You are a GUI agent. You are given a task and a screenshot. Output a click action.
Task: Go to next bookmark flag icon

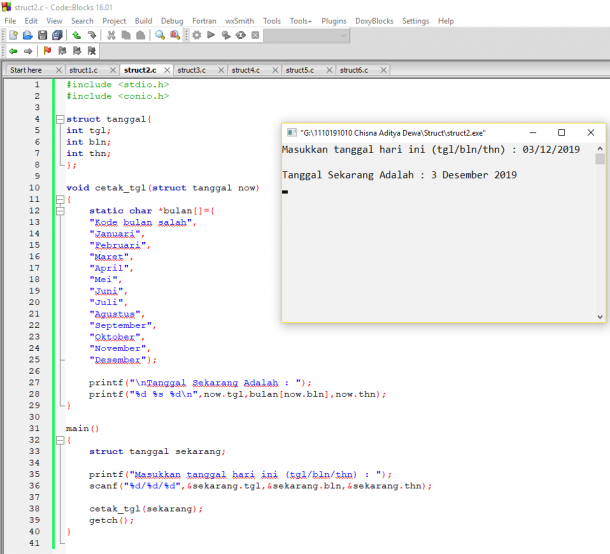(77, 51)
